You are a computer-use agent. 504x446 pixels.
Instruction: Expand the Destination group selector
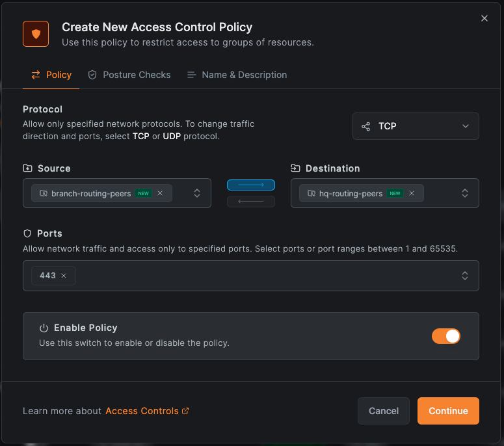click(465, 193)
